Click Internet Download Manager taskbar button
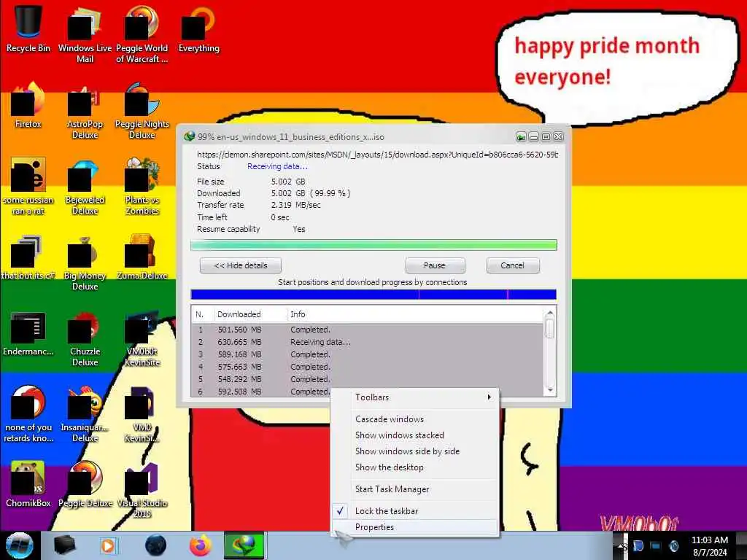 (244, 545)
